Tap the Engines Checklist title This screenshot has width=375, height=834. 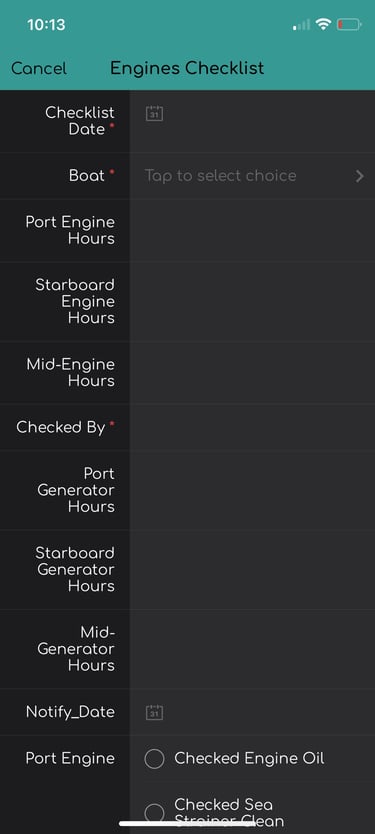coord(187,68)
